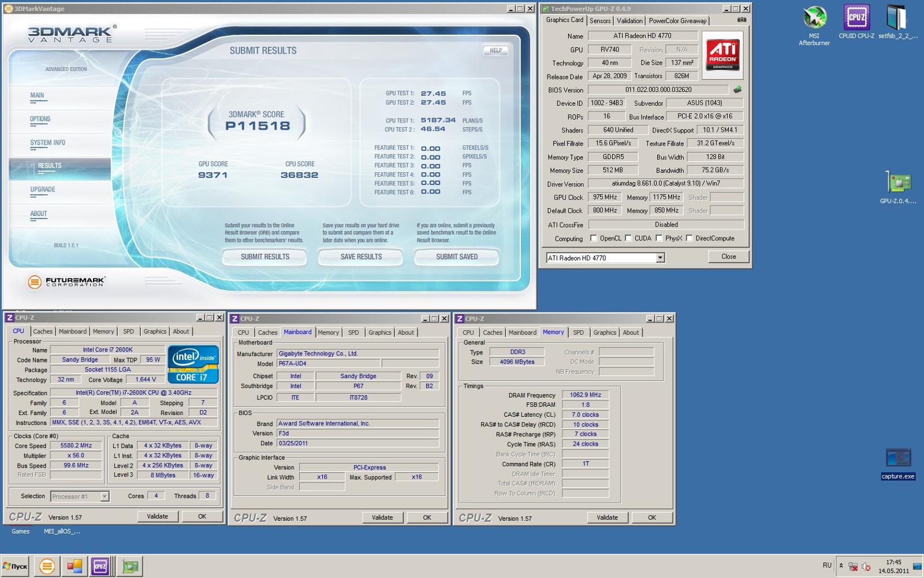The width and height of the screenshot is (924, 578).
Task: Open UPGRADE section in 3DMark
Action: (x=43, y=190)
